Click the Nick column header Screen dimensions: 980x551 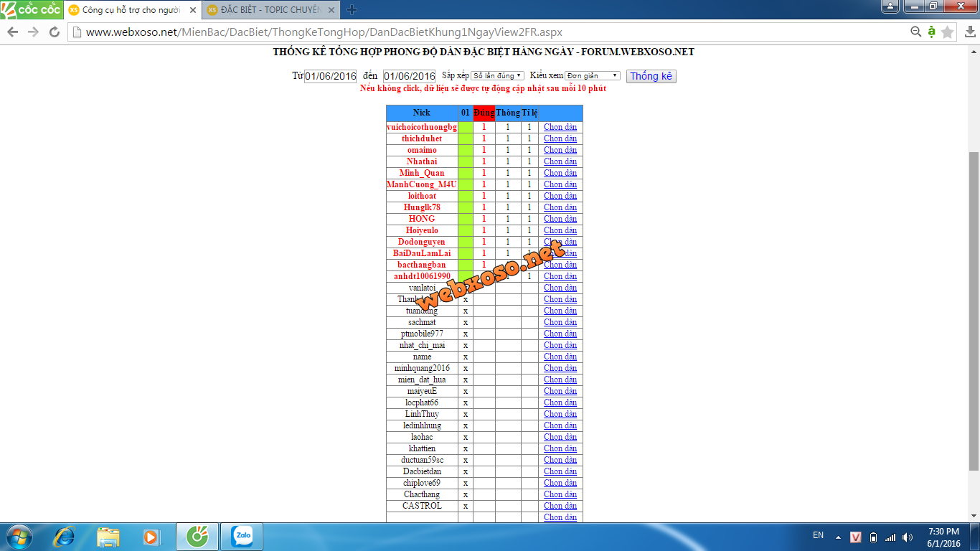coord(422,113)
